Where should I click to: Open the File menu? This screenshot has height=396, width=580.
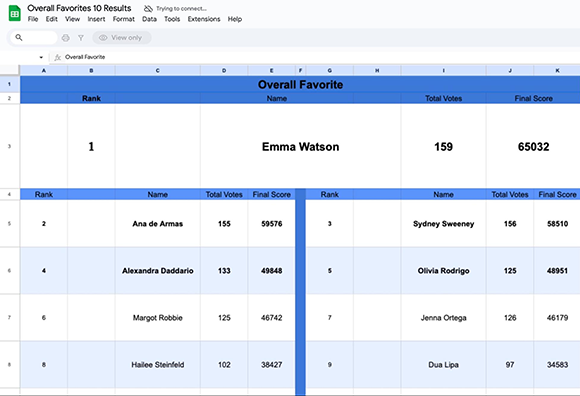point(33,19)
